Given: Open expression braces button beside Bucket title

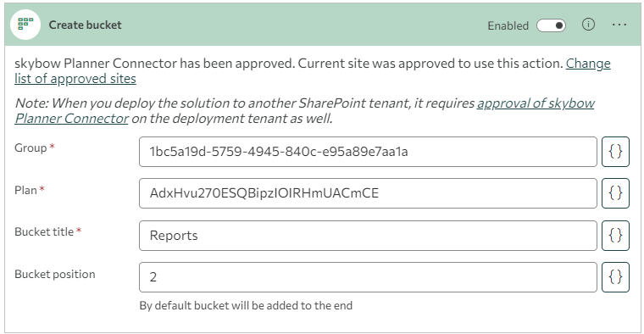Looking at the screenshot, I should [x=615, y=236].
